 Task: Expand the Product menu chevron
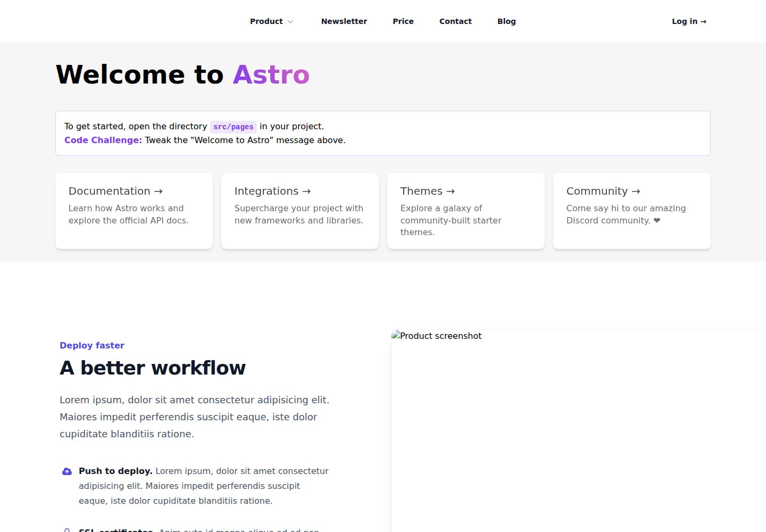290,22
